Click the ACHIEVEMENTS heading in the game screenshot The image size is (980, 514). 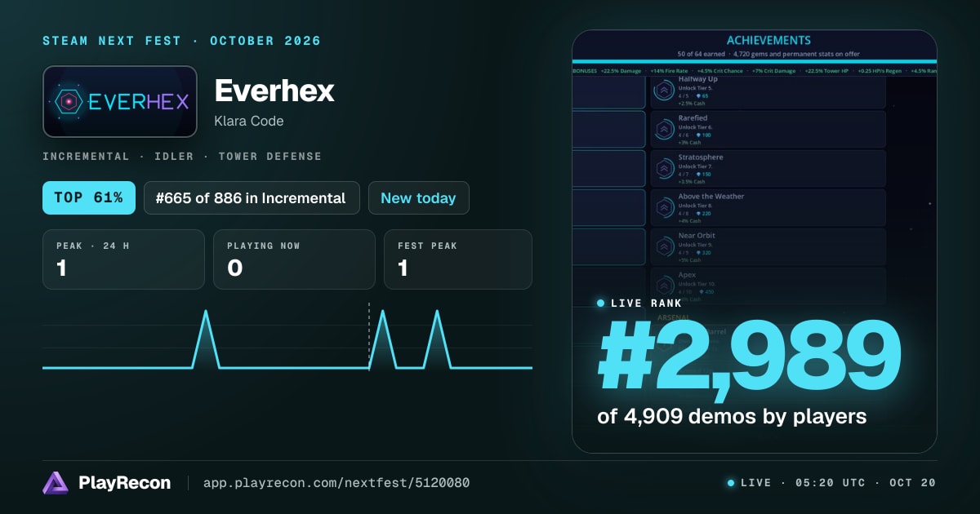(x=768, y=40)
